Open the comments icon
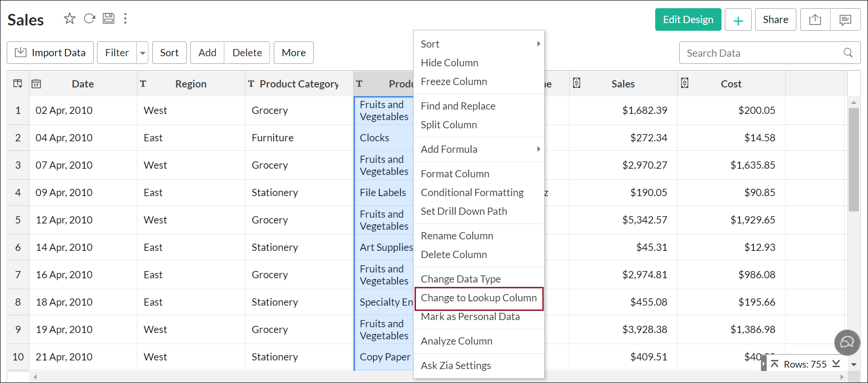The image size is (868, 383). coord(845,20)
